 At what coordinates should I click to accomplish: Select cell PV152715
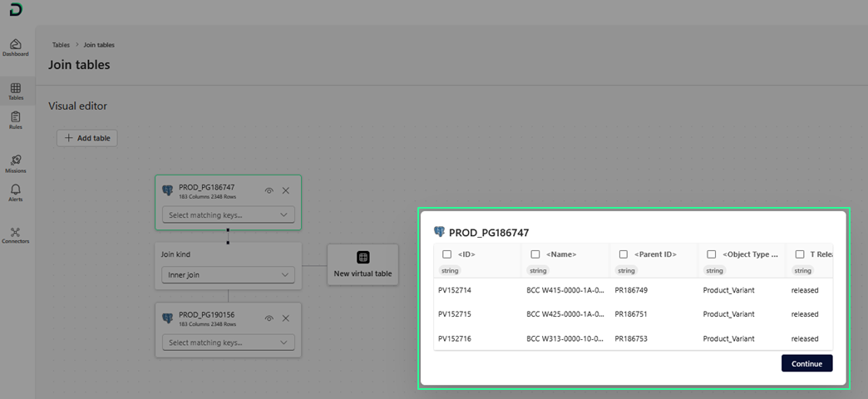(x=454, y=313)
